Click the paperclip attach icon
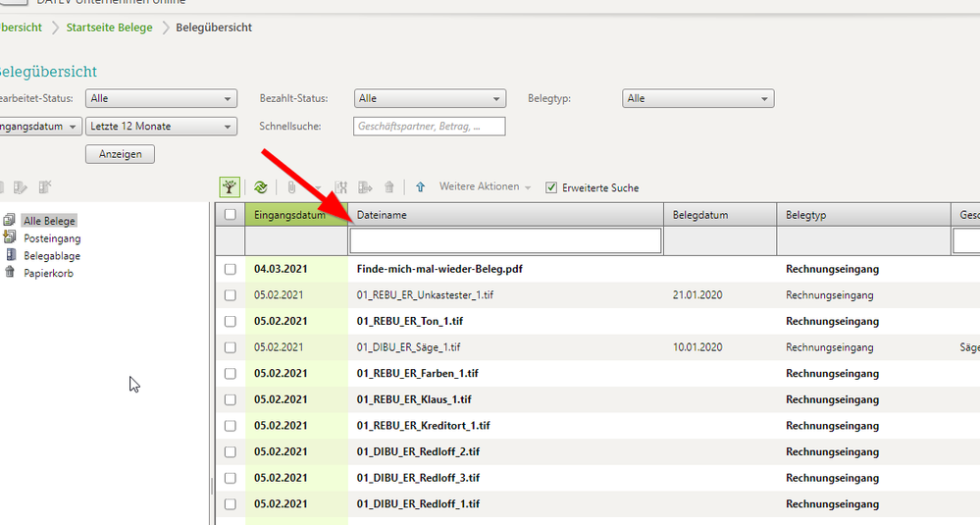The height and width of the screenshot is (525, 980). 291,187
